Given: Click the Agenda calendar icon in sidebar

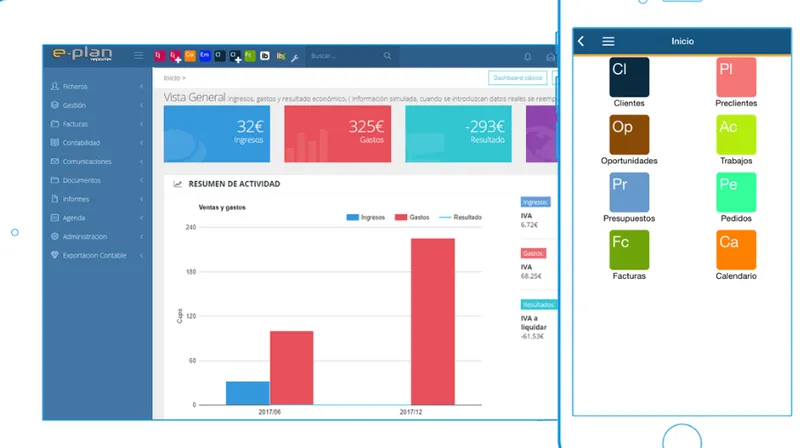Looking at the screenshot, I should point(55,217).
